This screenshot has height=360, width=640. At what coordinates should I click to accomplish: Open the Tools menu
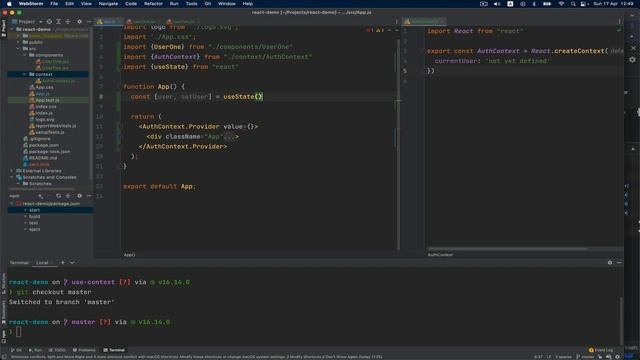191,4
